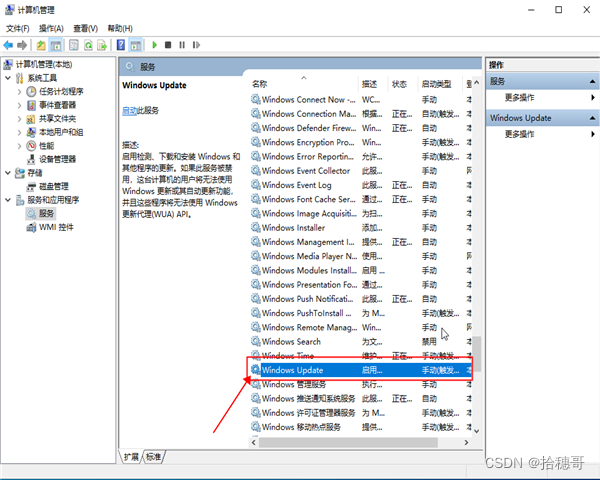600x480 pixels.
Task: Click the 任务计划程序 clock icon
Action: point(31,91)
